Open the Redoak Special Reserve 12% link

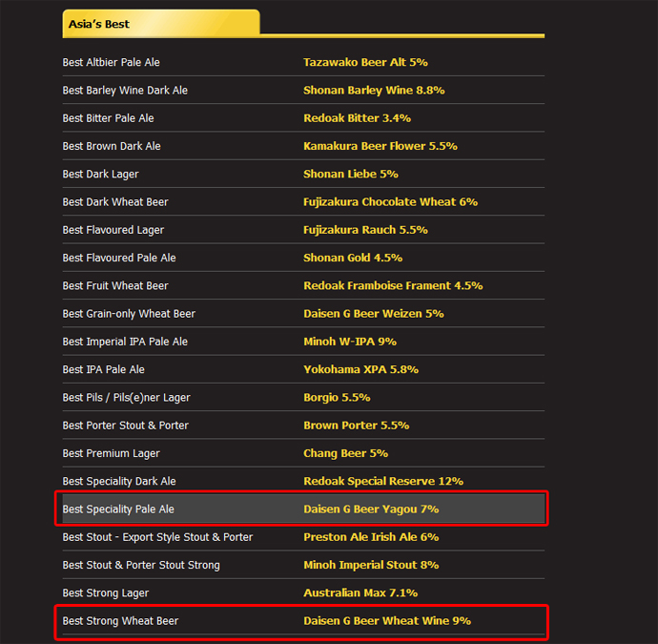tap(383, 481)
